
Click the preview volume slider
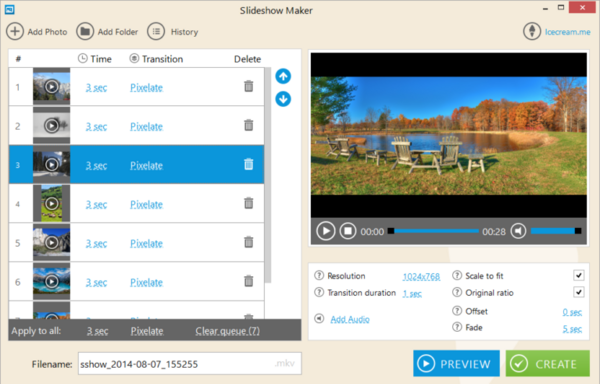556,231
